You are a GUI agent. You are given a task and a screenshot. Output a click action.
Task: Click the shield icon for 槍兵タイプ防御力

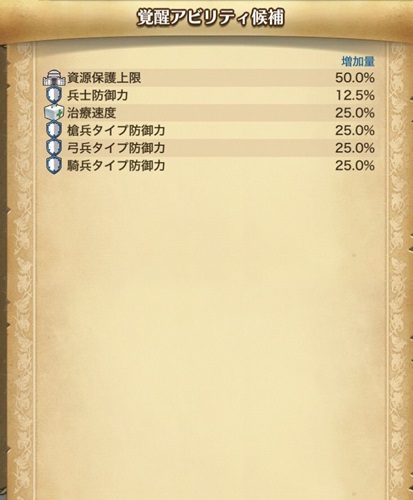(54, 130)
